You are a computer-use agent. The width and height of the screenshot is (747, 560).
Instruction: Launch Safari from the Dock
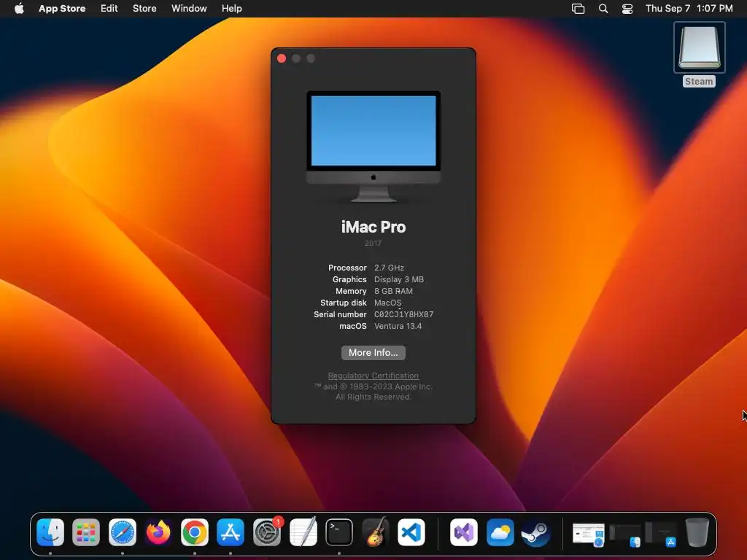[123, 532]
